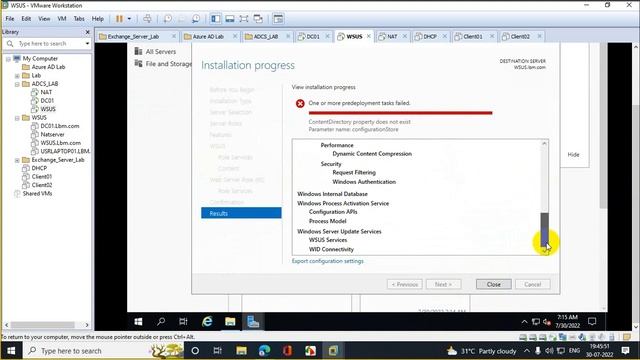640x360 pixels.
Task: Click the library horizontal scrollbar
Action: click(42, 325)
